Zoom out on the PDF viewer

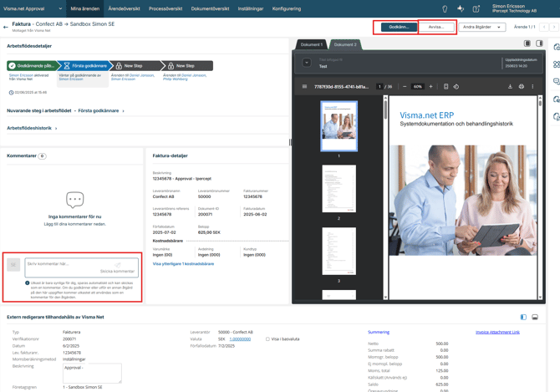click(x=405, y=86)
